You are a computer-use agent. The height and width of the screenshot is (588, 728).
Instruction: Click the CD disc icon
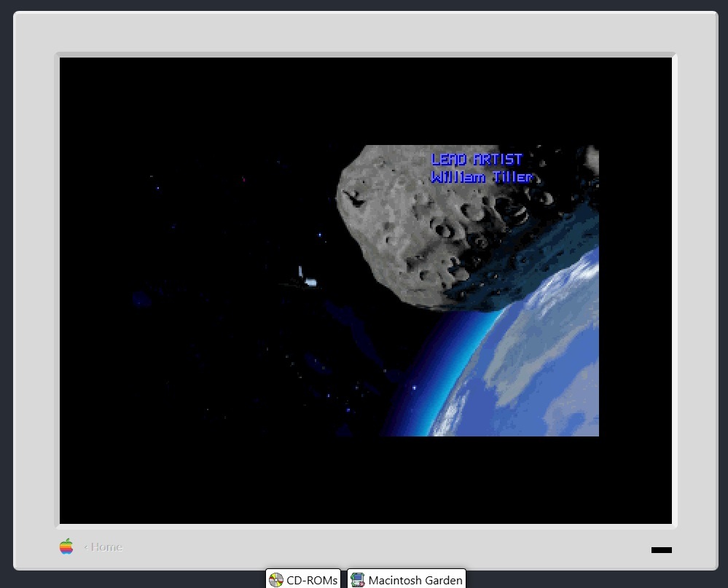pyautogui.click(x=276, y=580)
